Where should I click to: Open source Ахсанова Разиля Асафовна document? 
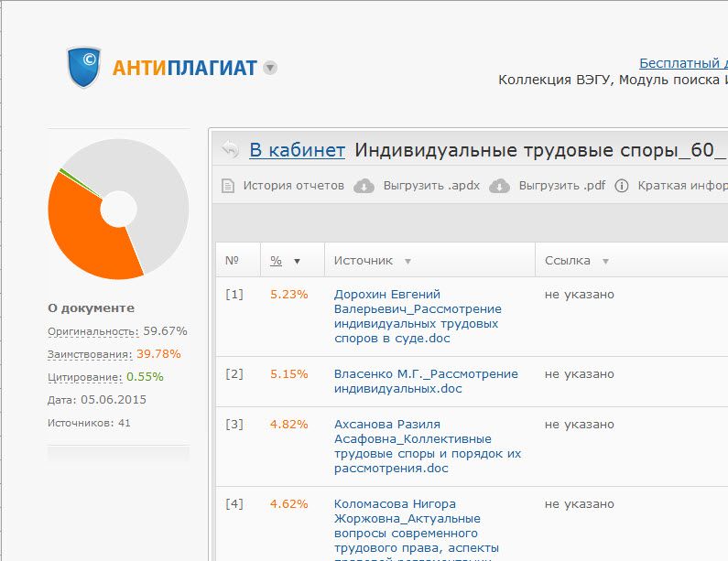click(428, 447)
